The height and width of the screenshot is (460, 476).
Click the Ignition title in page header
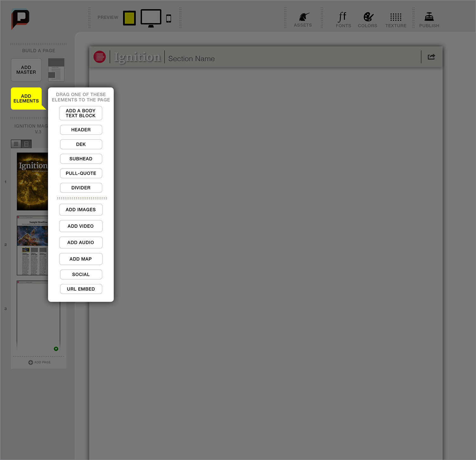click(137, 57)
